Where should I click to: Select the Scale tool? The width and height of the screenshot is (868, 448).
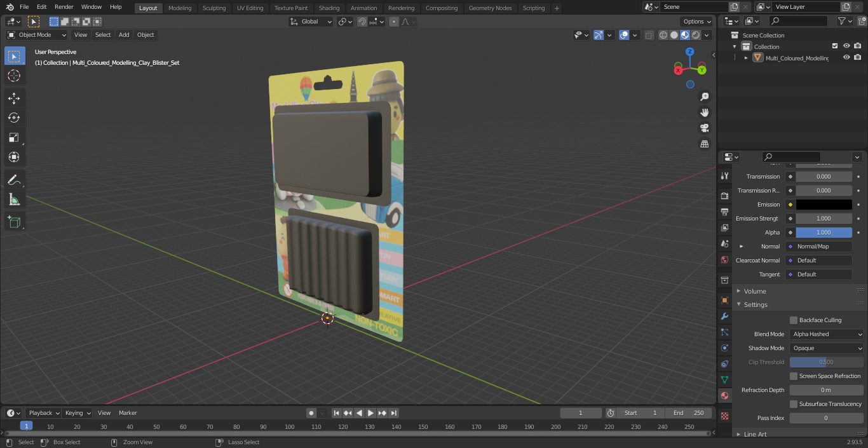point(14,137)
